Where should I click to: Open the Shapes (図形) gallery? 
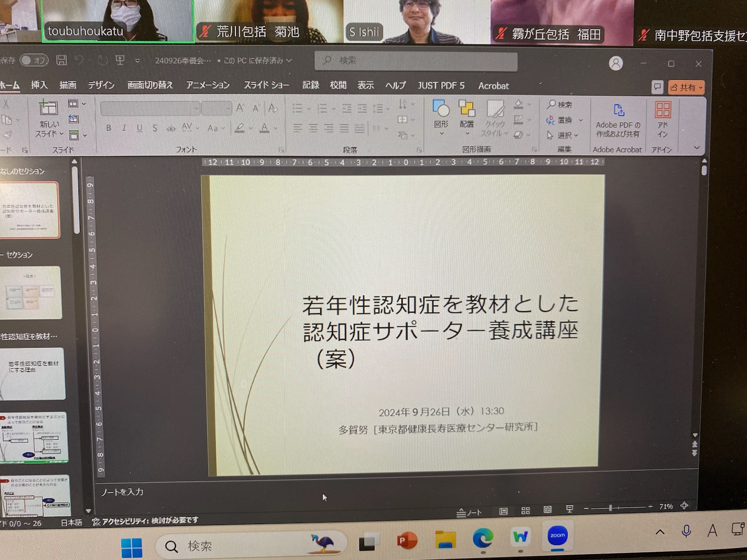click(441, 111)
